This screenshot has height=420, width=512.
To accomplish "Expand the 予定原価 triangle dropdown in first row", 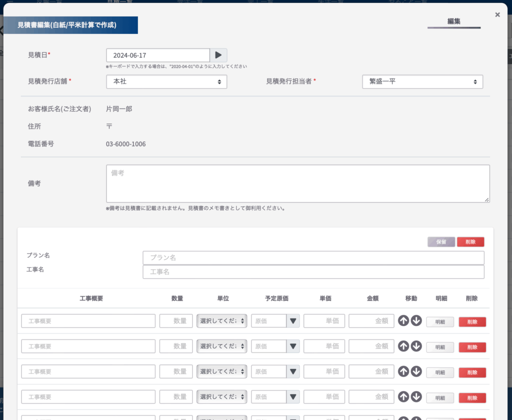I will pyautogui.click(x=293, y=321).
